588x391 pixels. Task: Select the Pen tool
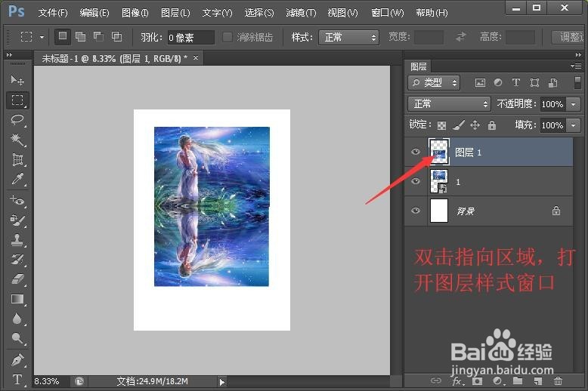(x=17, y=360)
